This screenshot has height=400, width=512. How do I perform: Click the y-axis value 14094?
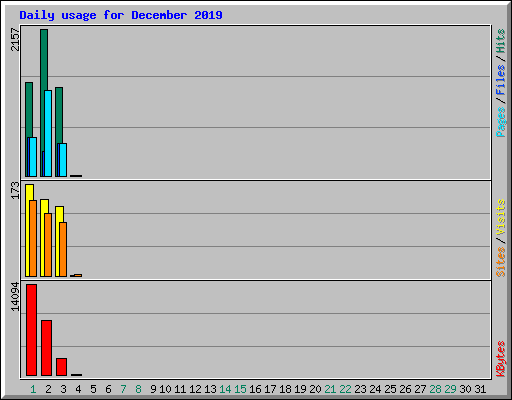click(15, 297)
